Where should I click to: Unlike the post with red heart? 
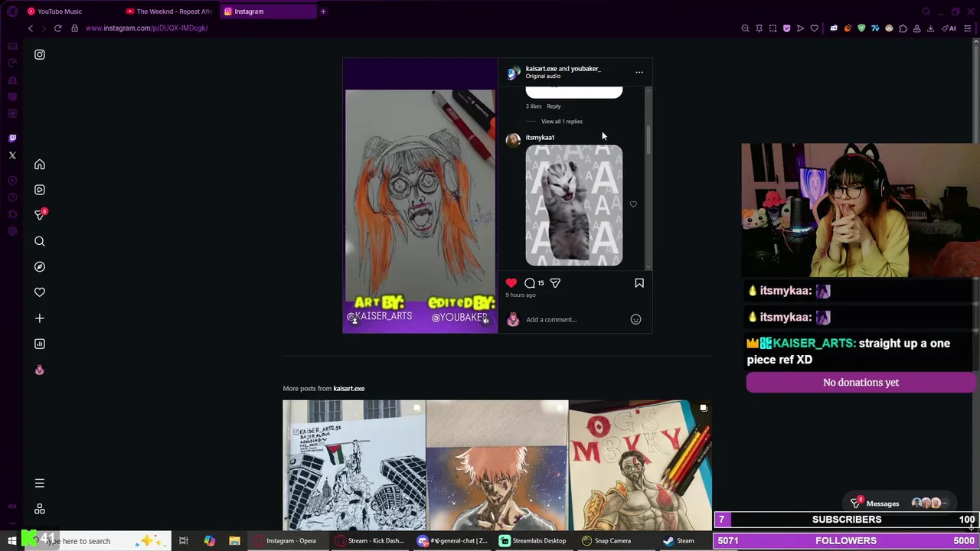(x=511, y=283)
